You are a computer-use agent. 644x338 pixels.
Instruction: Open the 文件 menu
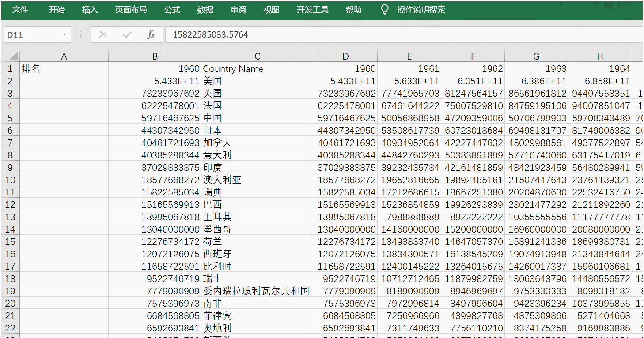point(20,10)
